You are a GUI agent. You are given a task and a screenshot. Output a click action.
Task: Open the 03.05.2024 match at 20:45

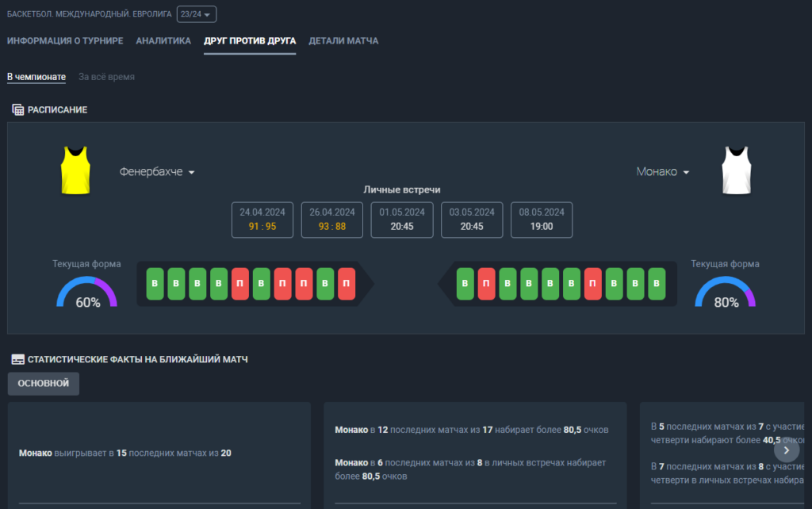472,220
